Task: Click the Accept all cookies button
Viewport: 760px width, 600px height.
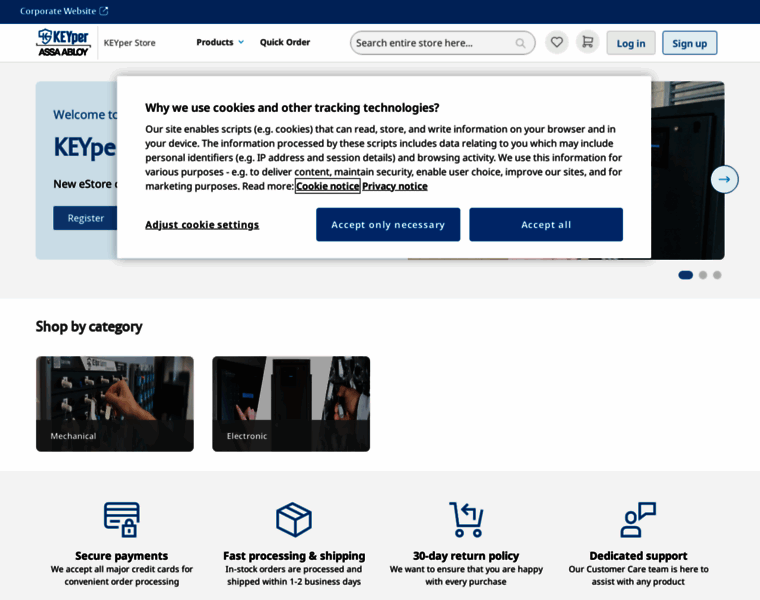Action: tap(546, 224)
